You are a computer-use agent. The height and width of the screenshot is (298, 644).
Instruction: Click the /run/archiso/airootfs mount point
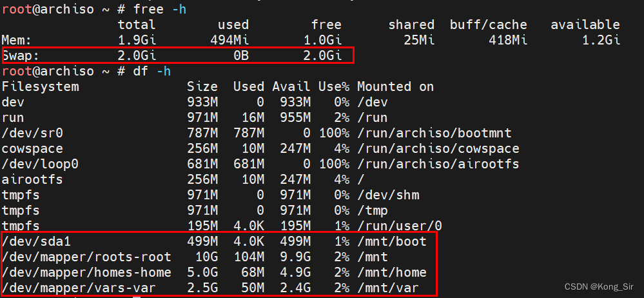pyautogui.click(x=438, y=164)
